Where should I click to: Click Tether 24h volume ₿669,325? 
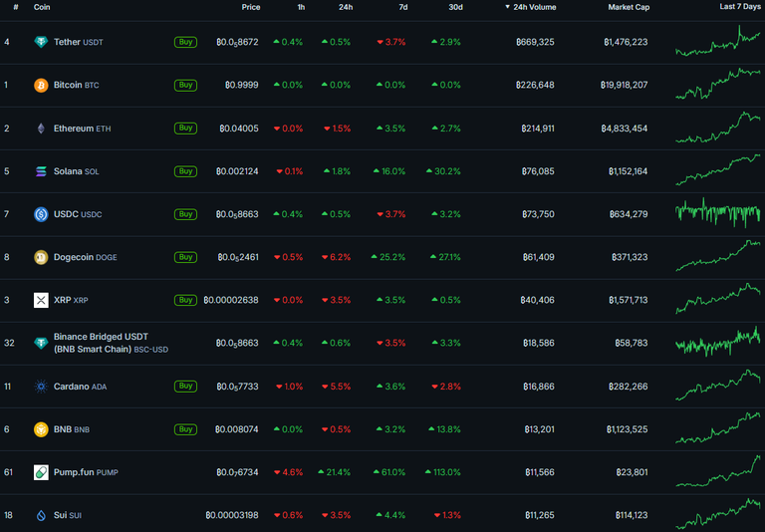[x=535, y=42]
